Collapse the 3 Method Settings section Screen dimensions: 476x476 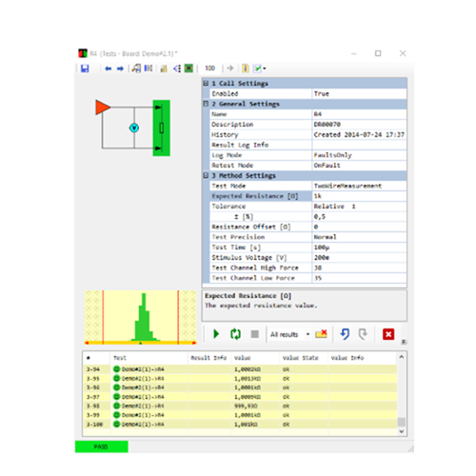tap(206, 175)
